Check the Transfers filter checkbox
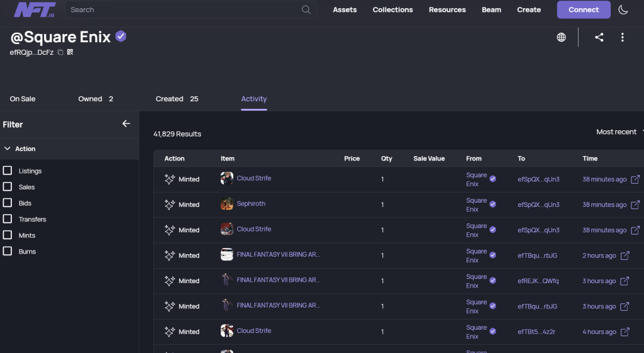 tap(8, 218)
